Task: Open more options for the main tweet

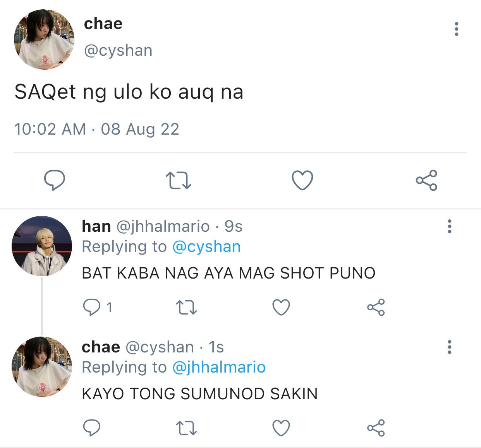Action: point(457,29)
